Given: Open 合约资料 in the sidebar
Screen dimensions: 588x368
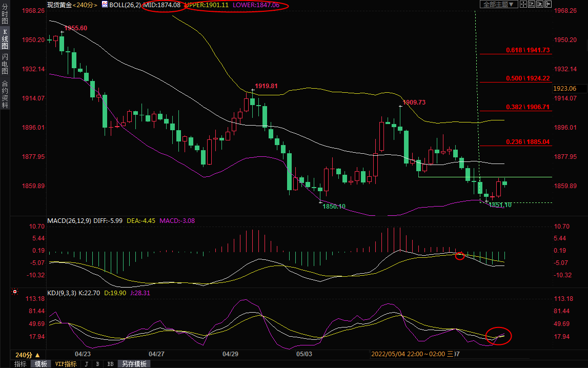Looking at the screenshot, I should (x=5, y=94).
